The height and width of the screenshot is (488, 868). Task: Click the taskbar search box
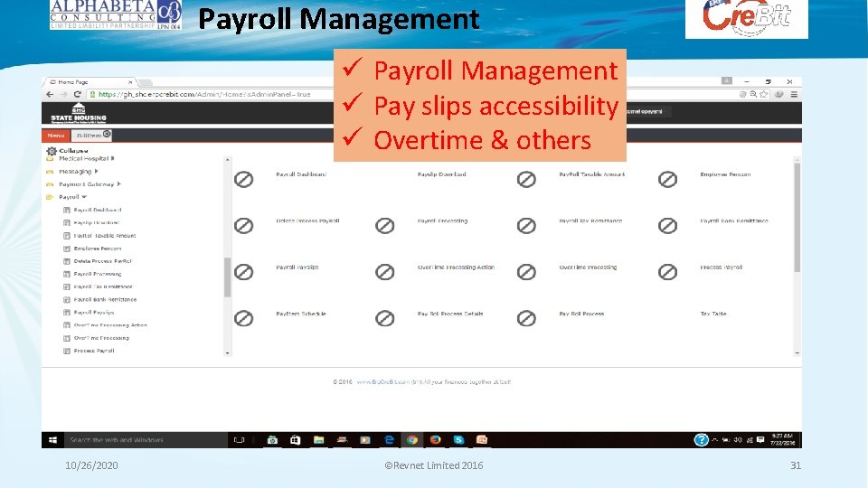point(145,440)
